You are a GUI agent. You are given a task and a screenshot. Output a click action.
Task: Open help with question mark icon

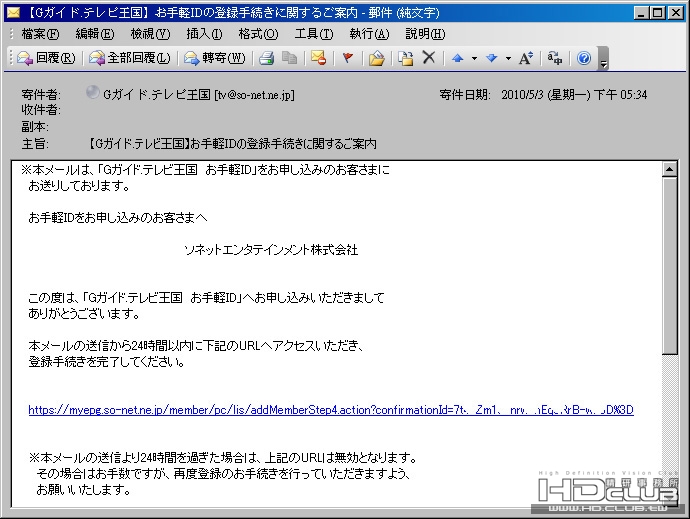[584, 58]
